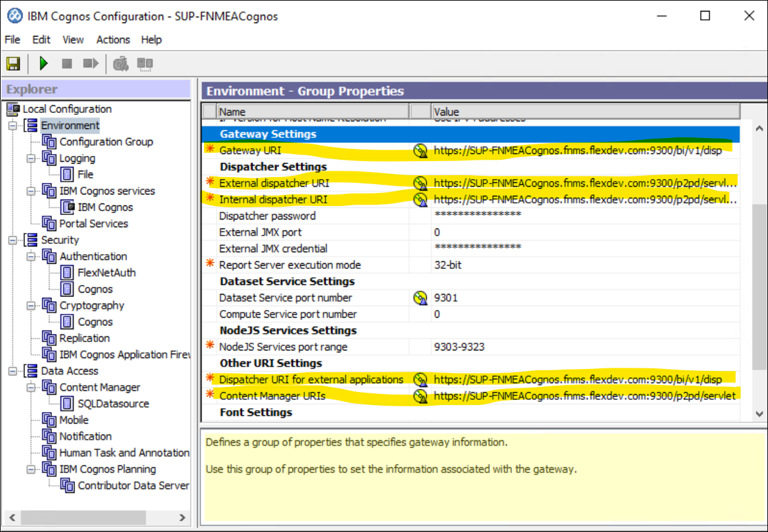Click the Value column header
The height and width of the screenshot is (532, 768).
click(585, 112)
